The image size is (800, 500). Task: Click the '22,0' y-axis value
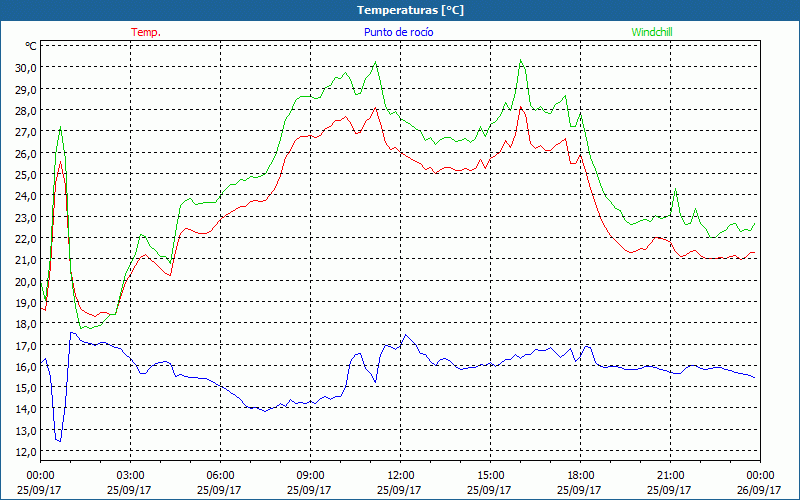pyautogui.click(x=27, y=239)
